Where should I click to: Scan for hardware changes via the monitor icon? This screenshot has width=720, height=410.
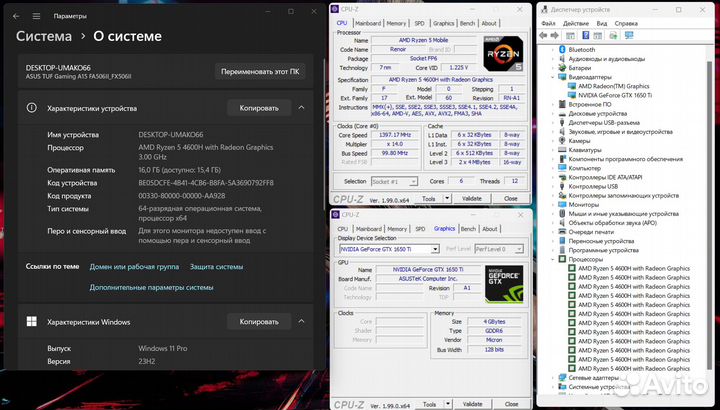629,35
